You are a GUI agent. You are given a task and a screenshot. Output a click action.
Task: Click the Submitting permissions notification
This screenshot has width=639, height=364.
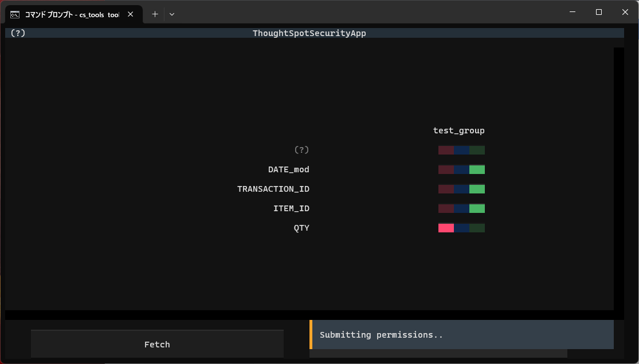461,335
